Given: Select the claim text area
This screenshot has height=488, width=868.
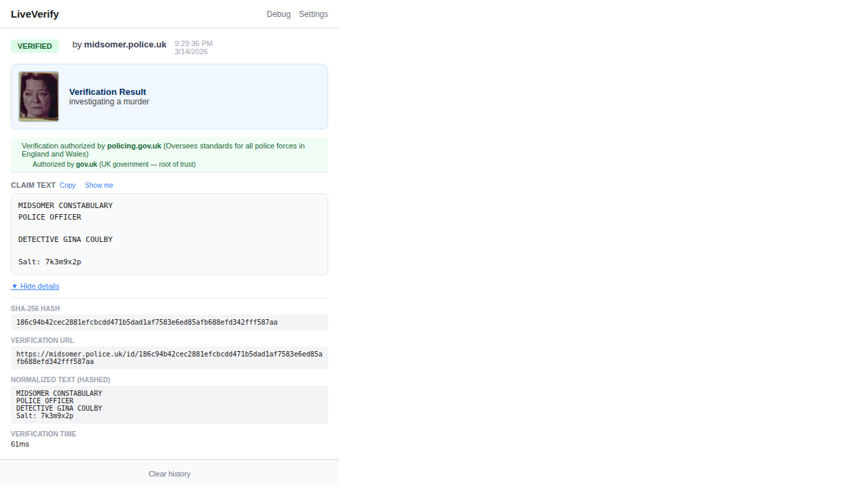Looking at the screenshot, I should (x=169, y=234).
